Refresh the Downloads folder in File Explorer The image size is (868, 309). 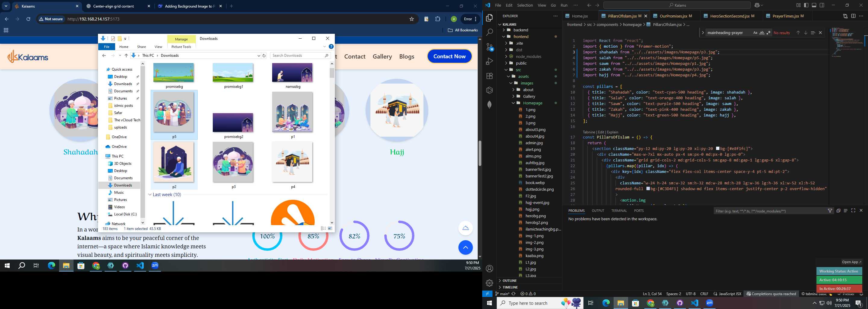pyautogui.click(x=264, y=56)
